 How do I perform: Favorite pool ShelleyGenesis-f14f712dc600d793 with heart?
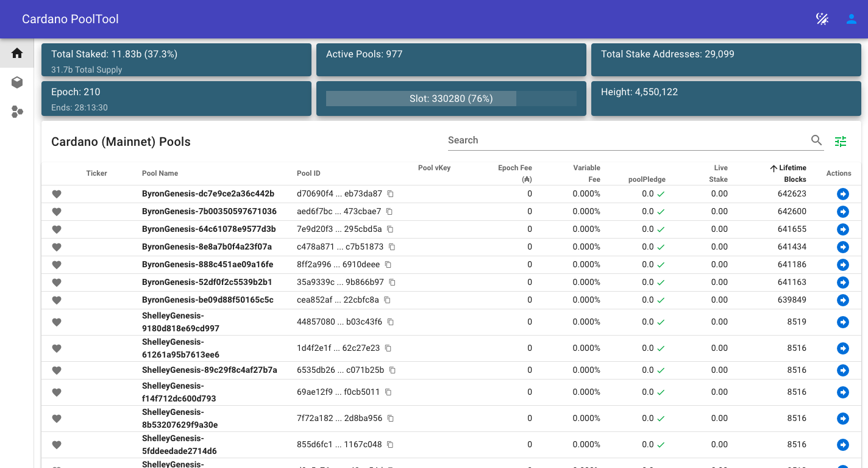(x=57, y=393)
